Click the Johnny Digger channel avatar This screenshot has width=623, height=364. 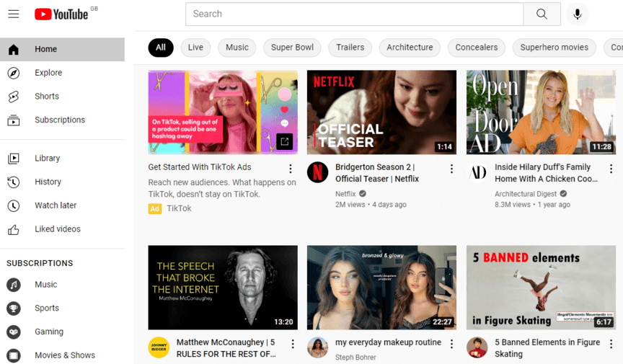coord(159,347)
